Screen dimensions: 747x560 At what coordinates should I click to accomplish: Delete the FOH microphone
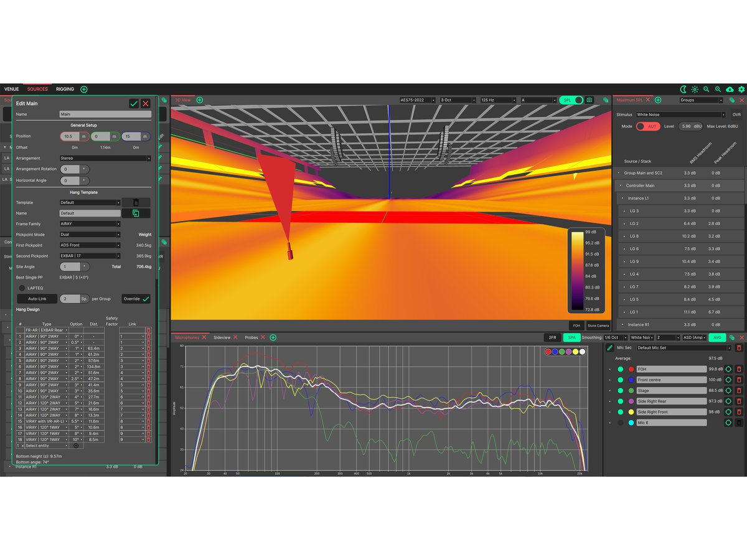tap(739, 369)
